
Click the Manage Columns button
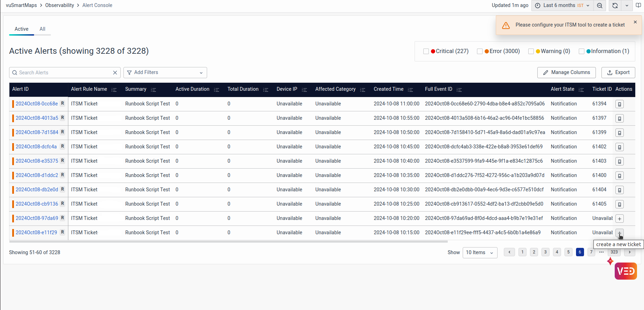click(x=566, y=73)
